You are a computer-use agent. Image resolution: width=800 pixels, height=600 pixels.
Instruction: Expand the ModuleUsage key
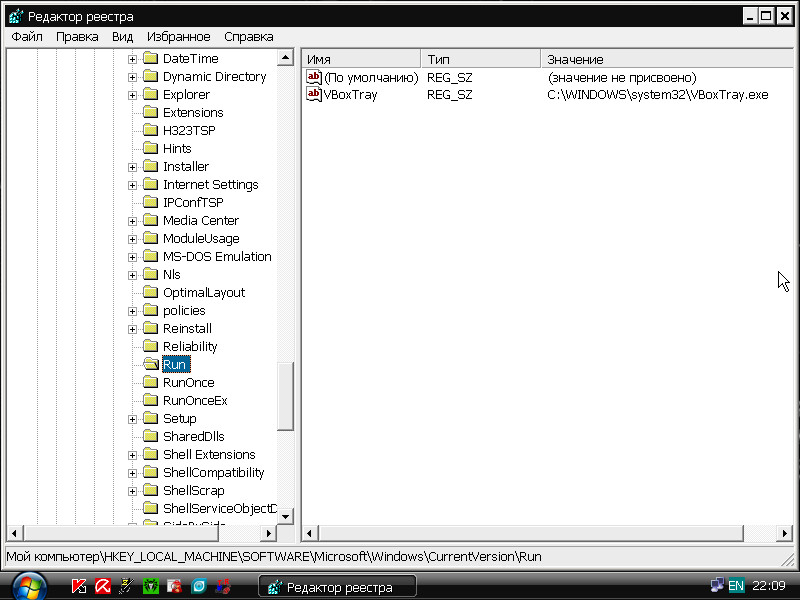point(132,239)
